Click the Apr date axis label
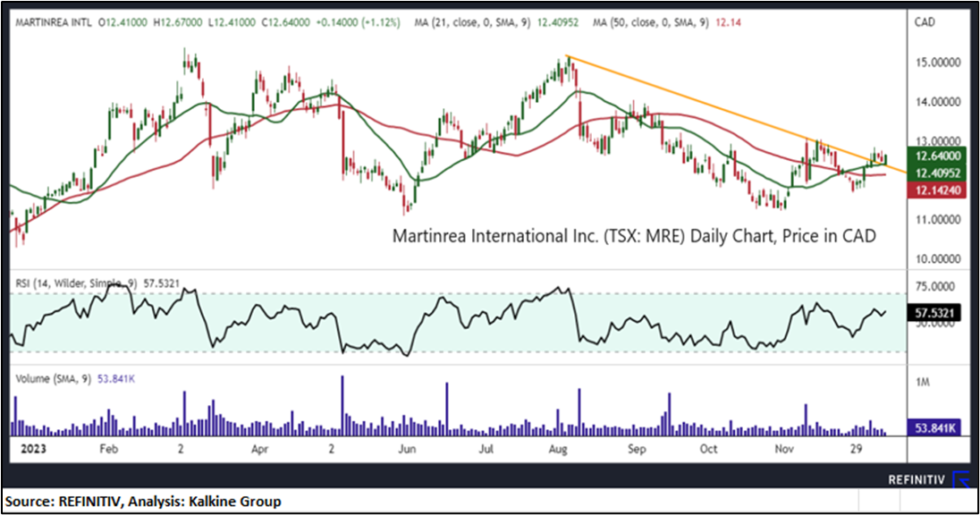Image resolution: width=980 pixels, height=515 pixels. pyautogui.click(x=259, y=449)
